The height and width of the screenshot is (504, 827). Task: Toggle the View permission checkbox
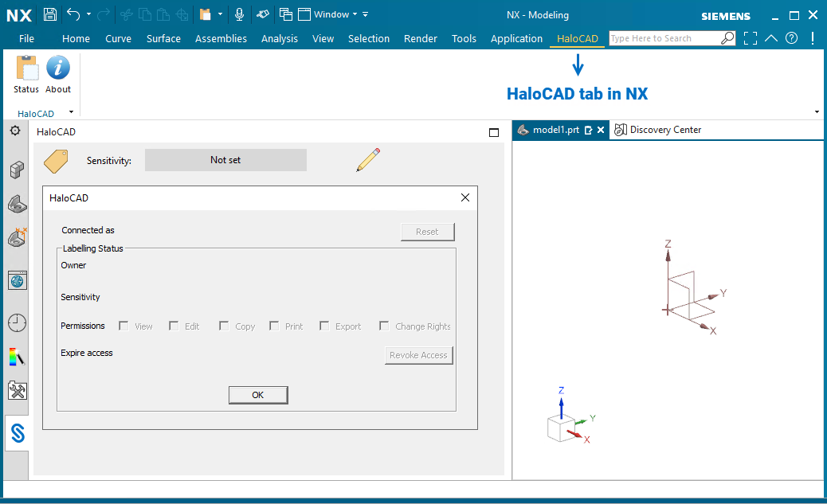[x=123, y=326]
